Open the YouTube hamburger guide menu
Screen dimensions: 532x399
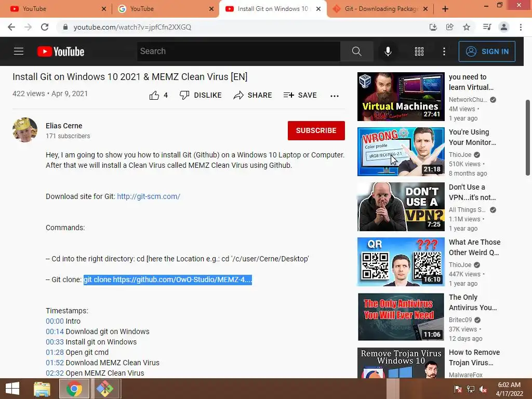point(19,51)
